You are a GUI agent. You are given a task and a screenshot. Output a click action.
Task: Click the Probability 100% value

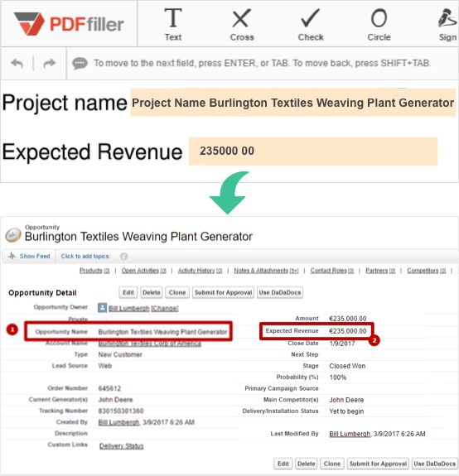click(x=338, y=377)
